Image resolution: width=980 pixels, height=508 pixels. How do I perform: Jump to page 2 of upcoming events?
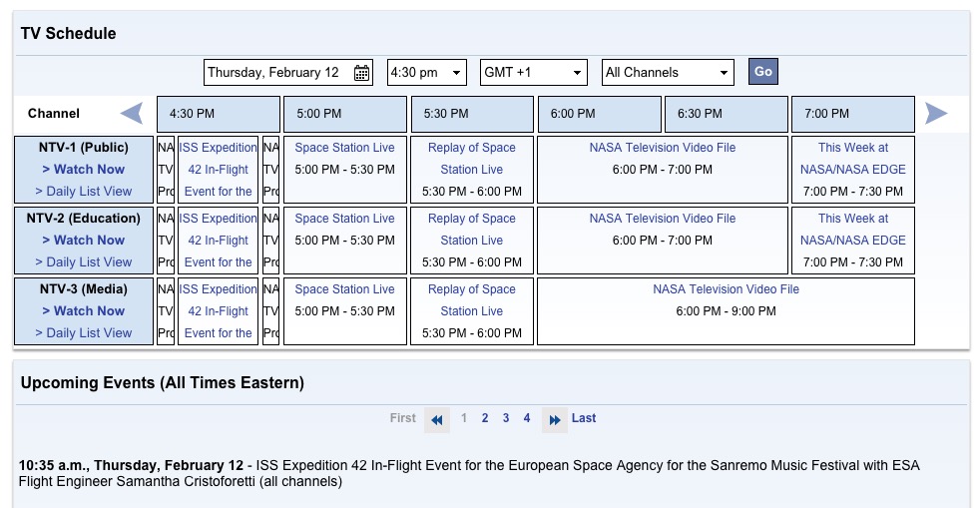(485, 419)
